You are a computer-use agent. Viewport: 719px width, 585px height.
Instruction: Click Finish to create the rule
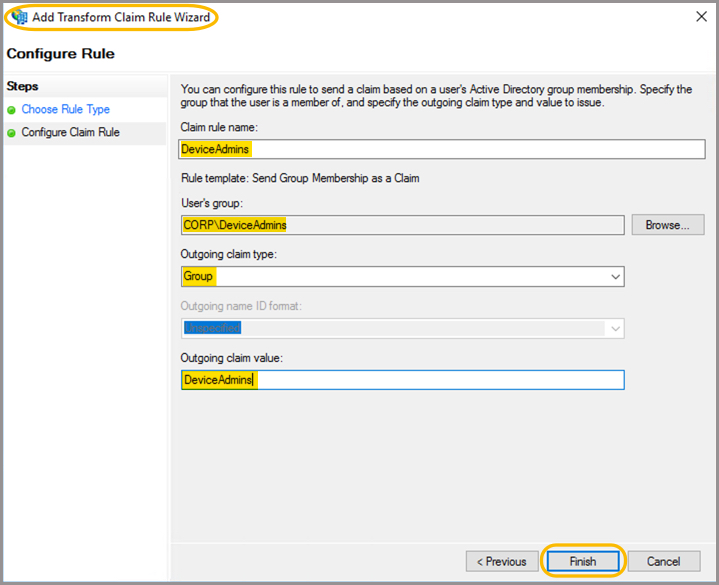pos(583,561)
